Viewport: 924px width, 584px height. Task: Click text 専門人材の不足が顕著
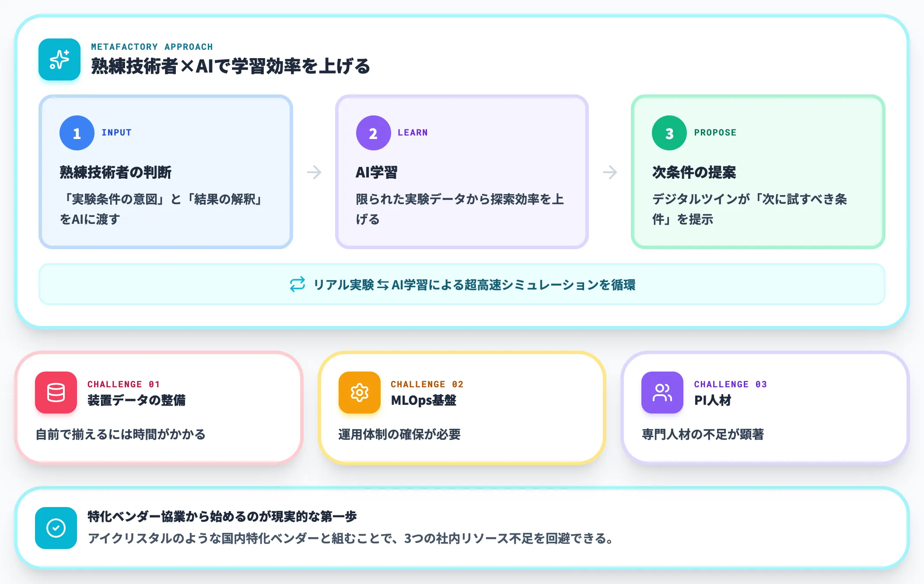click(x=703, y=435)
